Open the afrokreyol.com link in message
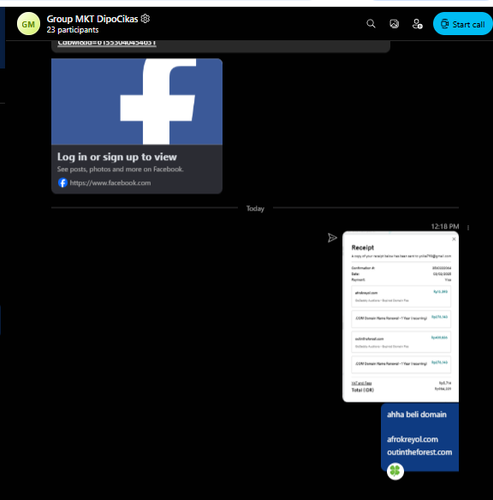 click(x=412, y=439)
